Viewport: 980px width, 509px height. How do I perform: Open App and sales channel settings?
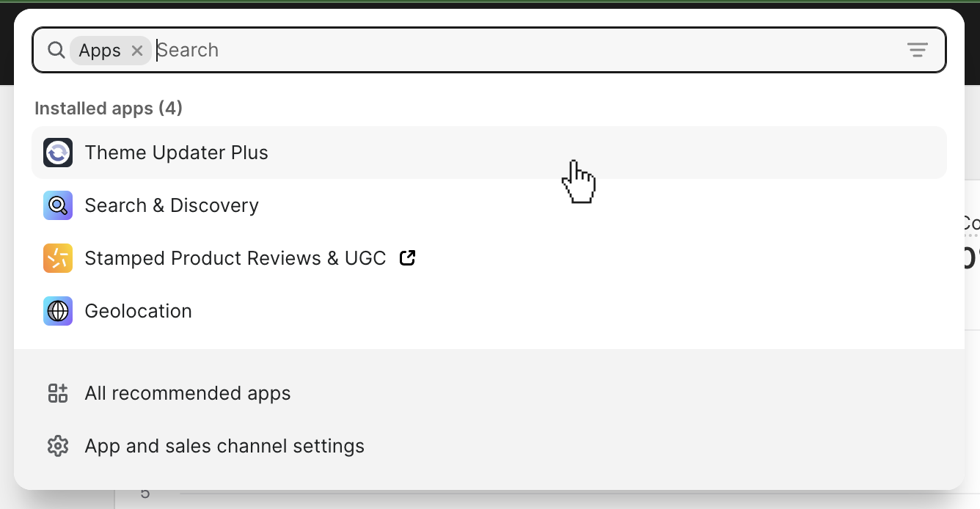[224, 446]
